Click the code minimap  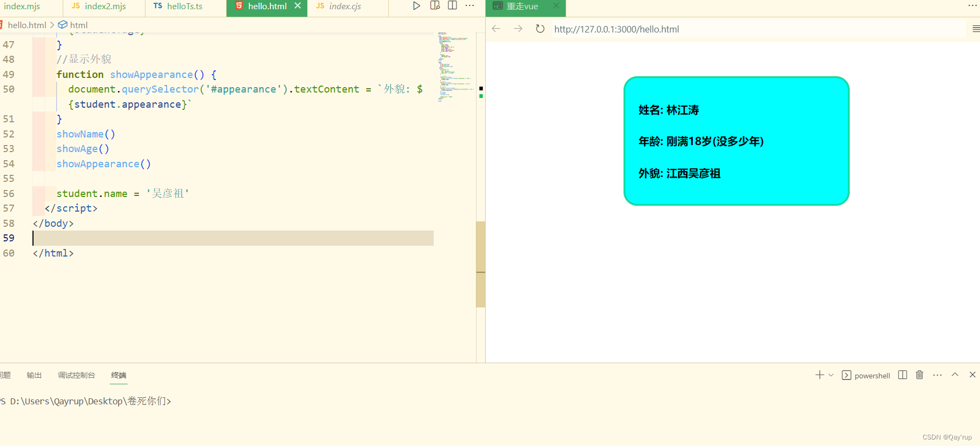tap(455, 67)
